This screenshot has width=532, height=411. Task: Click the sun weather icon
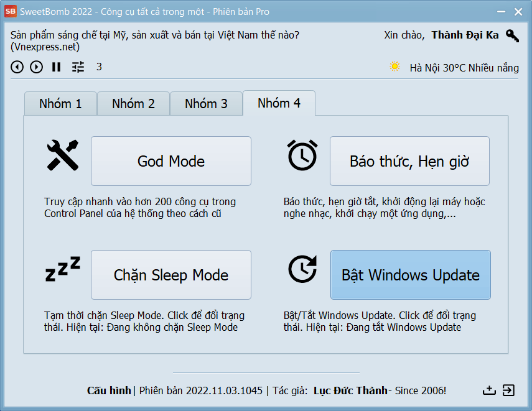(x=394, y=67)
